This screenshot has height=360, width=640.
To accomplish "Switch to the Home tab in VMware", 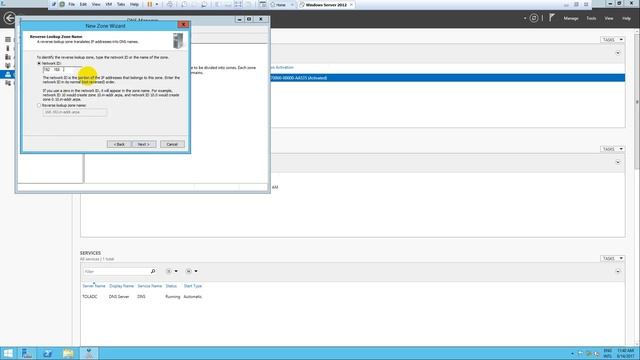I will click(281, 5).
